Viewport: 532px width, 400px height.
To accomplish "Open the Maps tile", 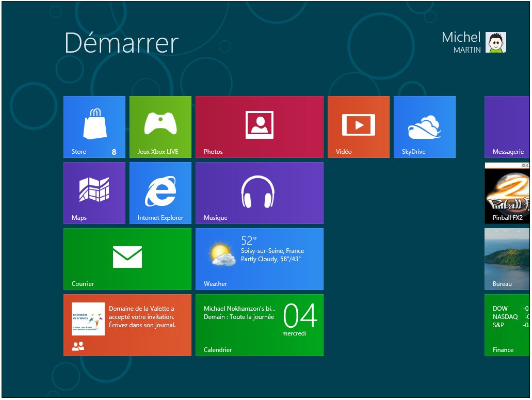I will coord(94,193).
